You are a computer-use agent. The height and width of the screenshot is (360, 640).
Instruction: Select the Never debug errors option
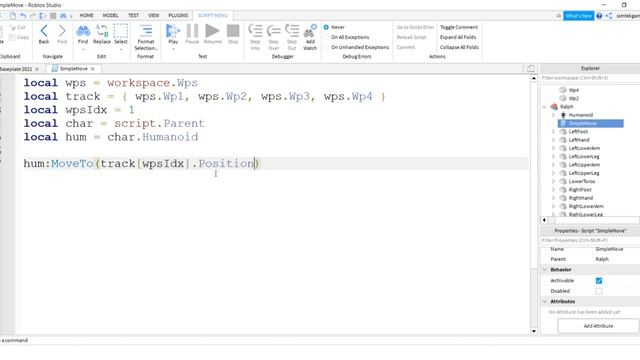point(326,27)
